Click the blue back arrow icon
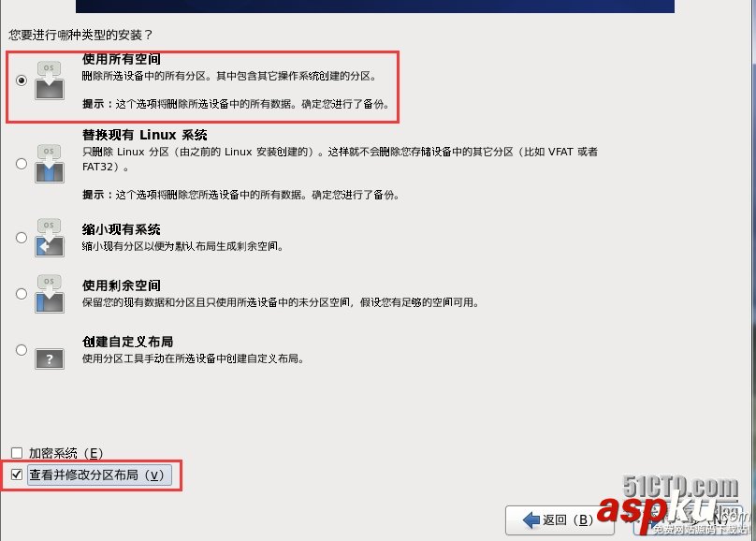This screenshot has height=541, width=756. click(531, 519)
